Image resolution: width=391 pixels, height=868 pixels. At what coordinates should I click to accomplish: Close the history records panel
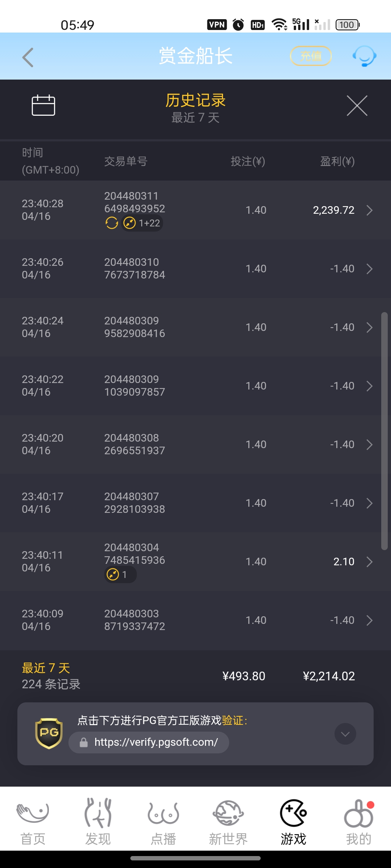(357, 106)
